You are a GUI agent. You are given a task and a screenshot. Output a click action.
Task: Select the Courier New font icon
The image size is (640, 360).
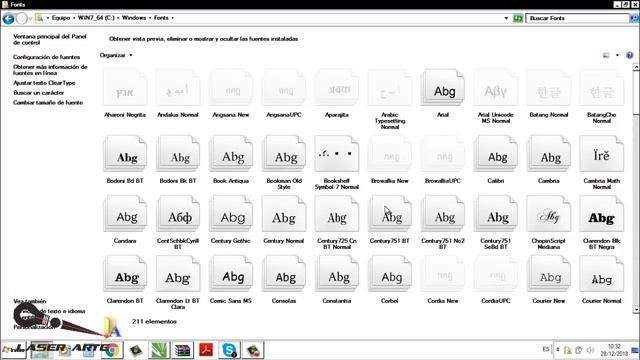[x=549, y=273]
